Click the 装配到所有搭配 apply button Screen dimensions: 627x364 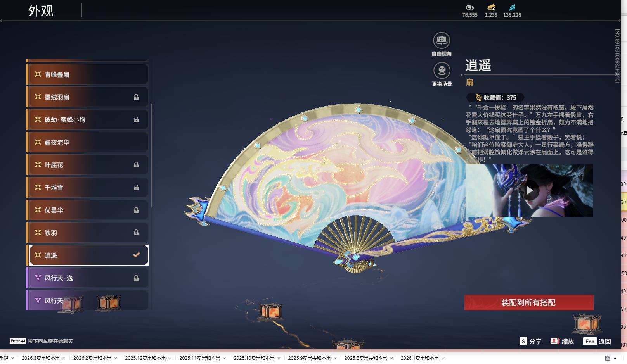tap(528, 302)
